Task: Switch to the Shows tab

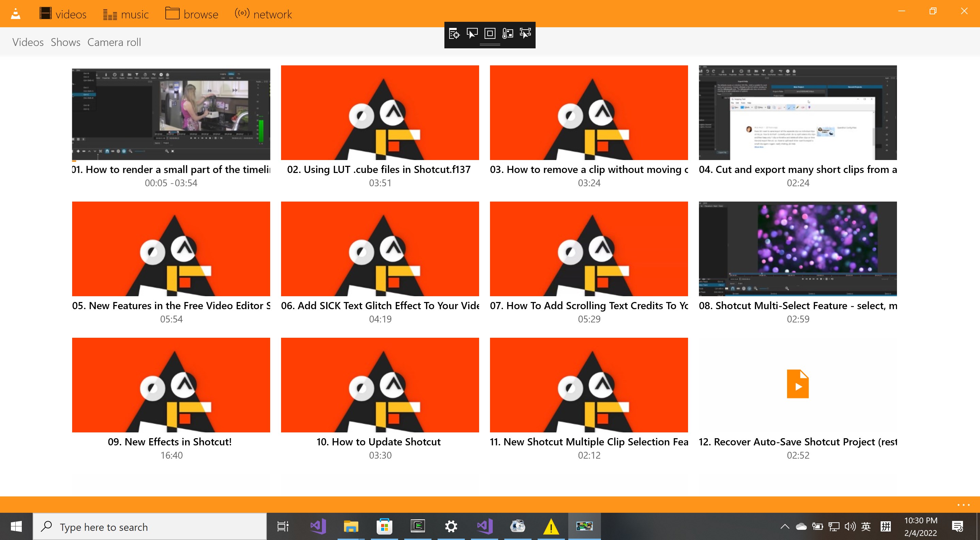Action: [65, 42]
